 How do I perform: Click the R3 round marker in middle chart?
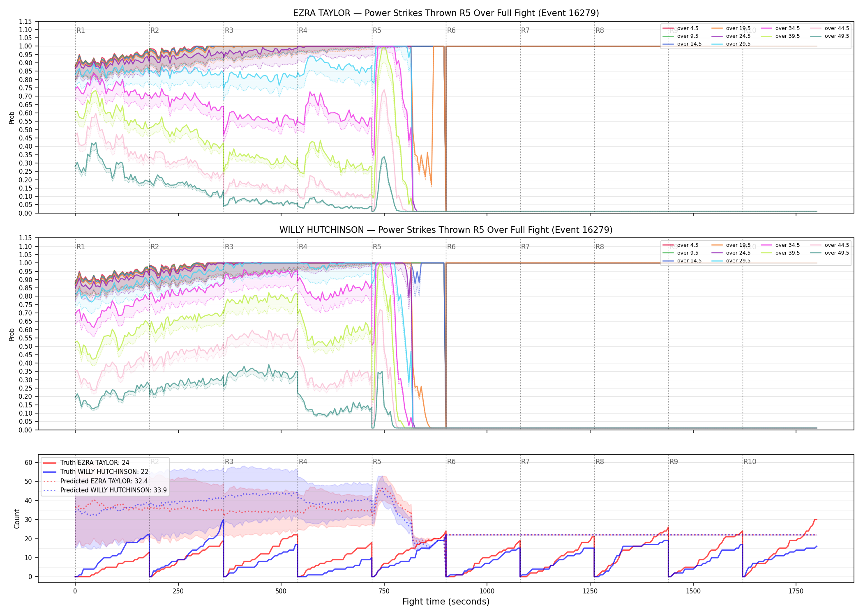click(229, 247)
